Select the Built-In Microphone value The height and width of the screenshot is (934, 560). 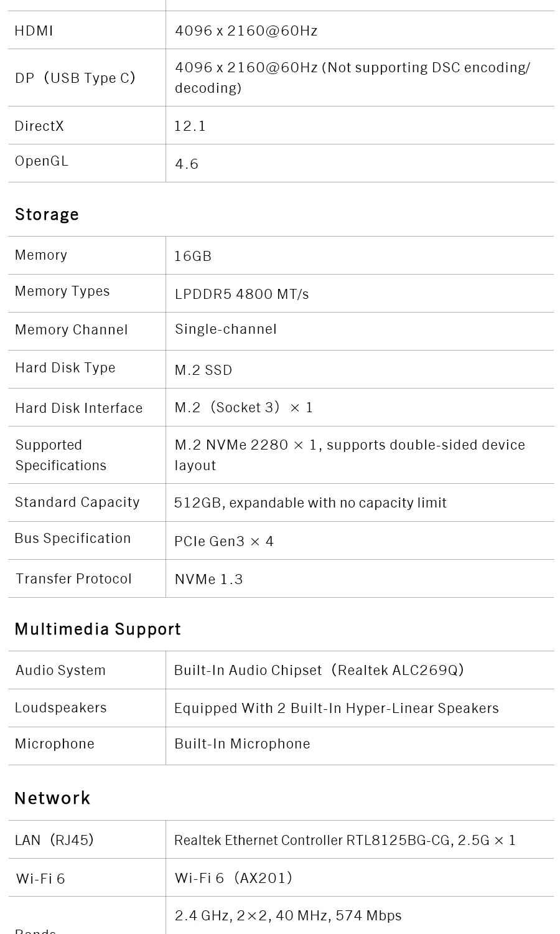[x=242, y=743]
